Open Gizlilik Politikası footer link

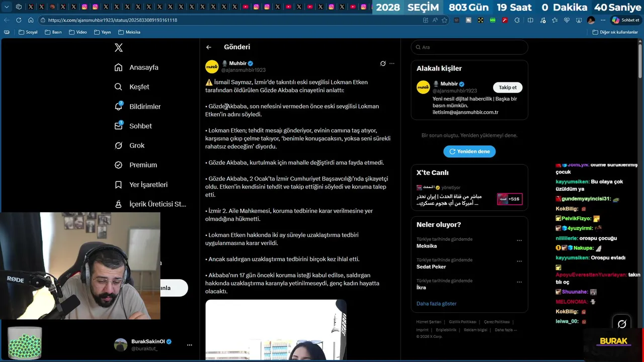click(462, 322)
